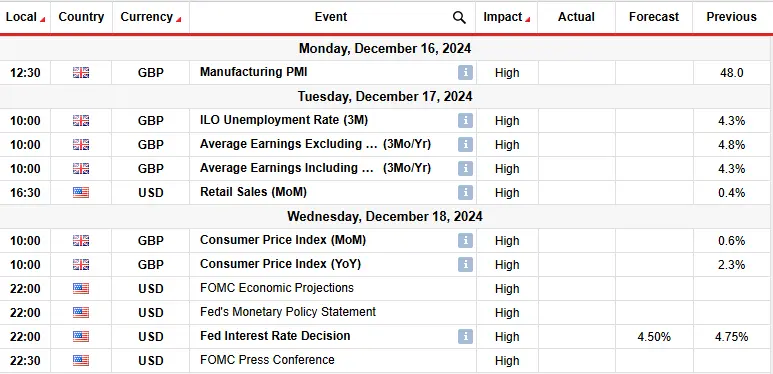
Task: Click UK flag in Manufacturing PMI row
Action: tap(81, 72)
